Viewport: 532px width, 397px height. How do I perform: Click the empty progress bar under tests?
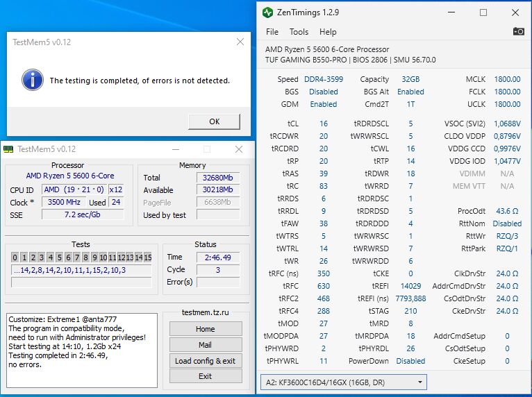pyautogui.click(x=81, y=282)
